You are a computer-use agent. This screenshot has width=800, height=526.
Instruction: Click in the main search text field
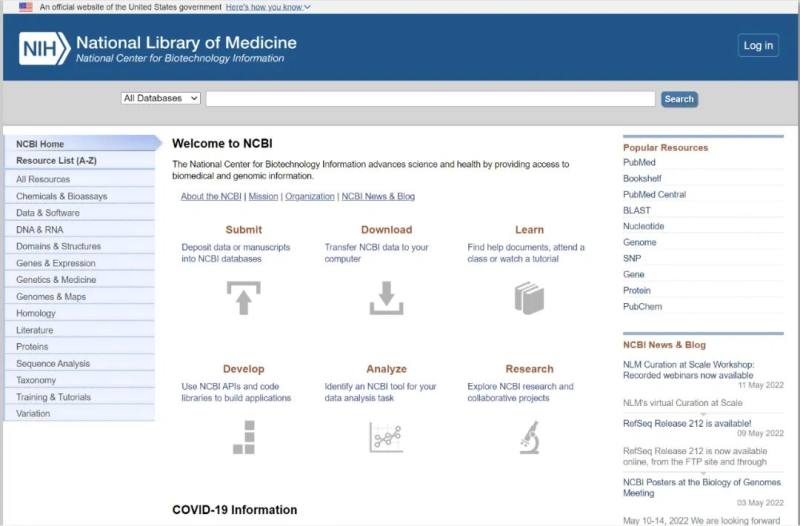pos(431,99)
